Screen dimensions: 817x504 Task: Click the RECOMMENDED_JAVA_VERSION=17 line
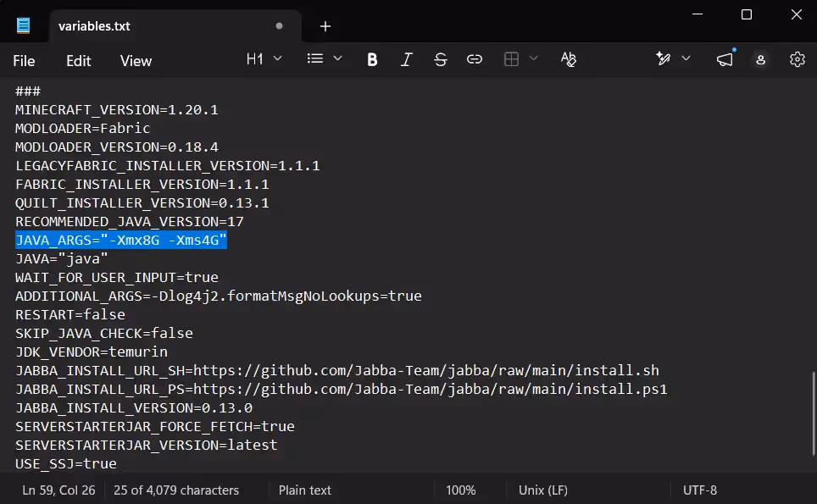tap(129, 221)
